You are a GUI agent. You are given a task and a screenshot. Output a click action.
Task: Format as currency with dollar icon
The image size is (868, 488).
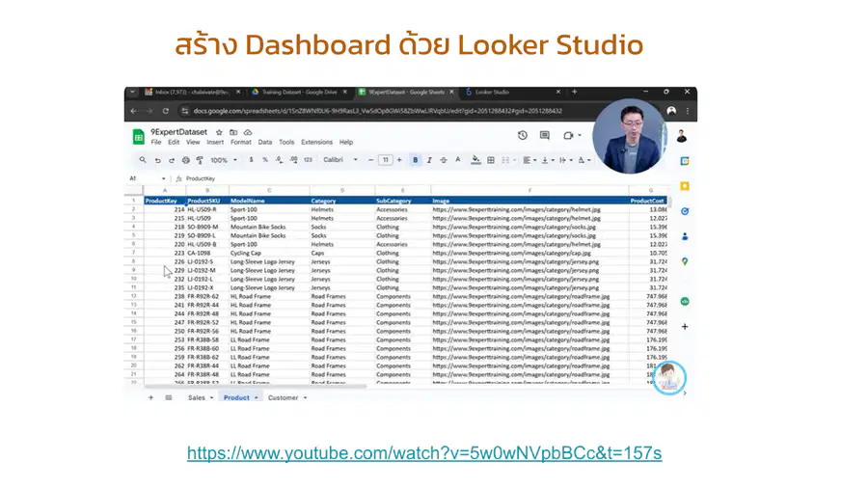(252, 160)
